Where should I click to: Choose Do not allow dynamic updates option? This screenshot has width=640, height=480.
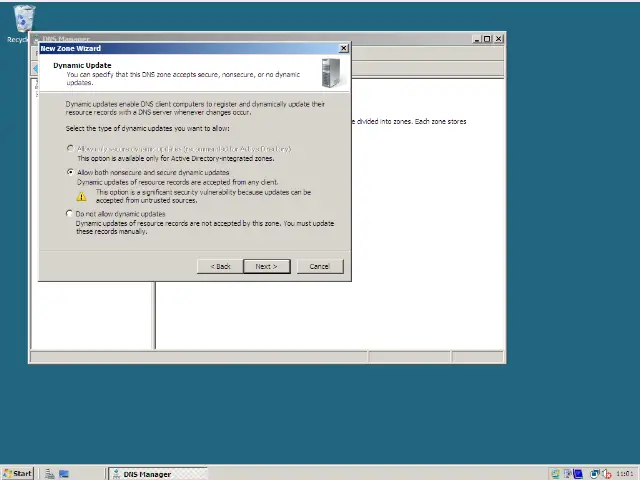coord(69,213)
